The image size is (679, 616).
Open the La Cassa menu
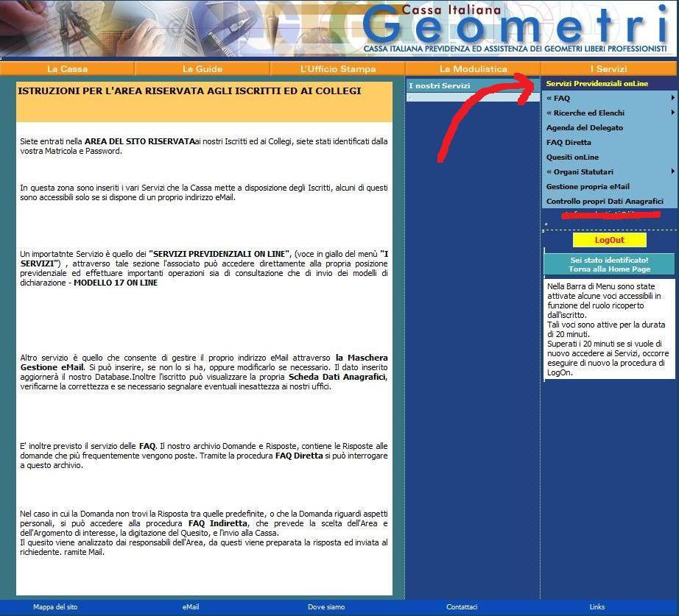pyautogui.click(x=67, y=69)
